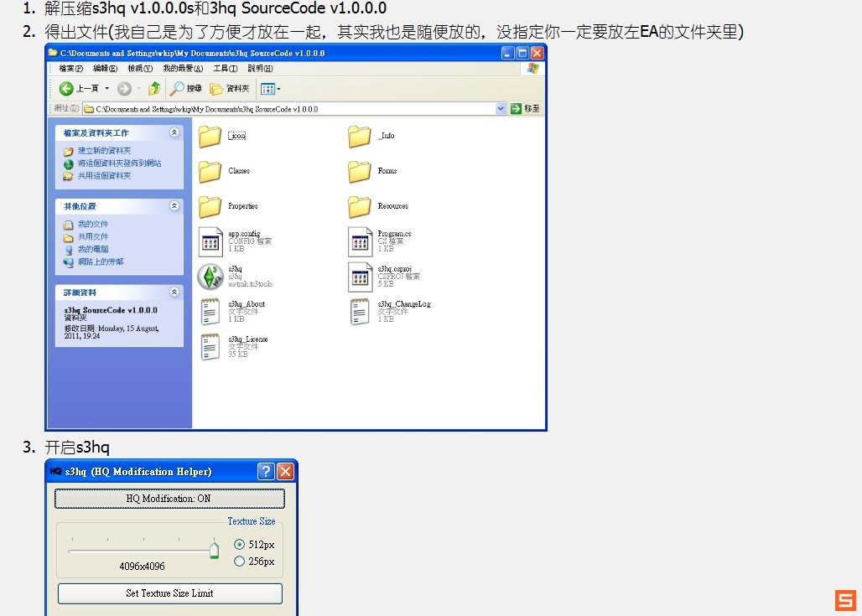This screenshot has height=616, width=862.
Task: Open the 工具(T) menu
Action: (x=226, y=68)
